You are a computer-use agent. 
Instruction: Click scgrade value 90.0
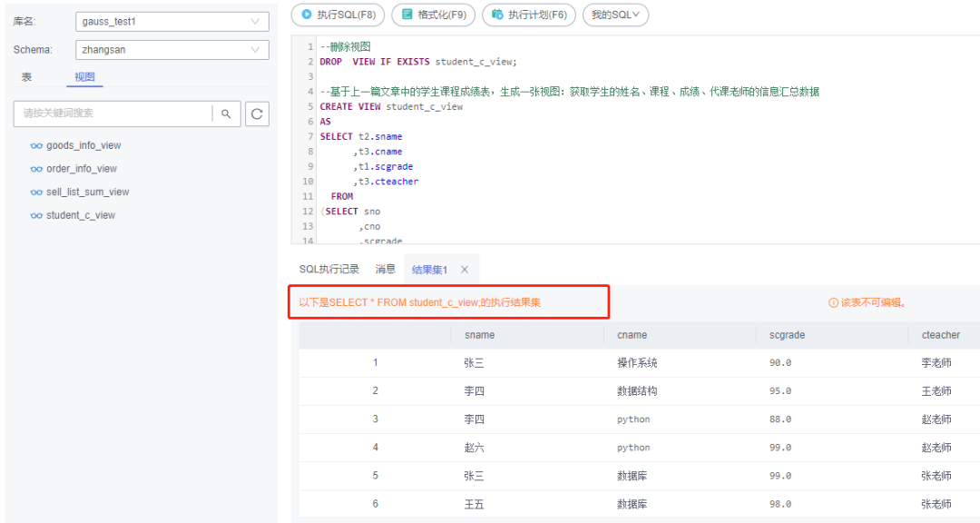coord(780,363)
